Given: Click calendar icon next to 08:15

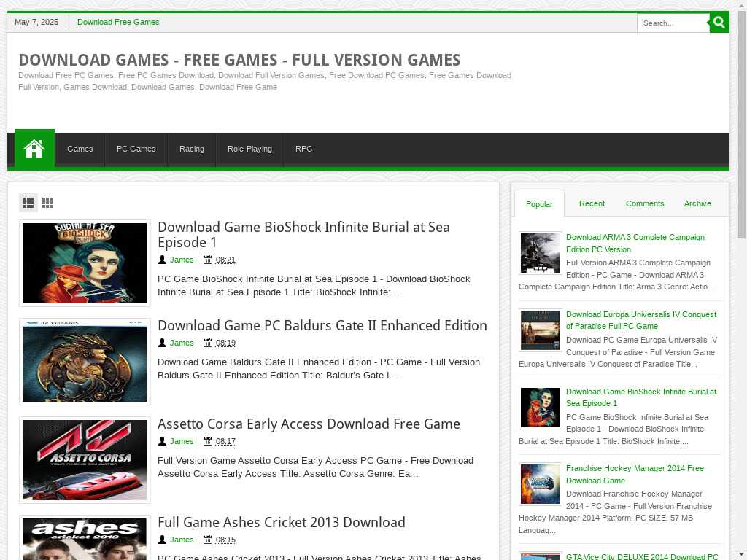Looking at the screenshot, I should click(208, 540).
